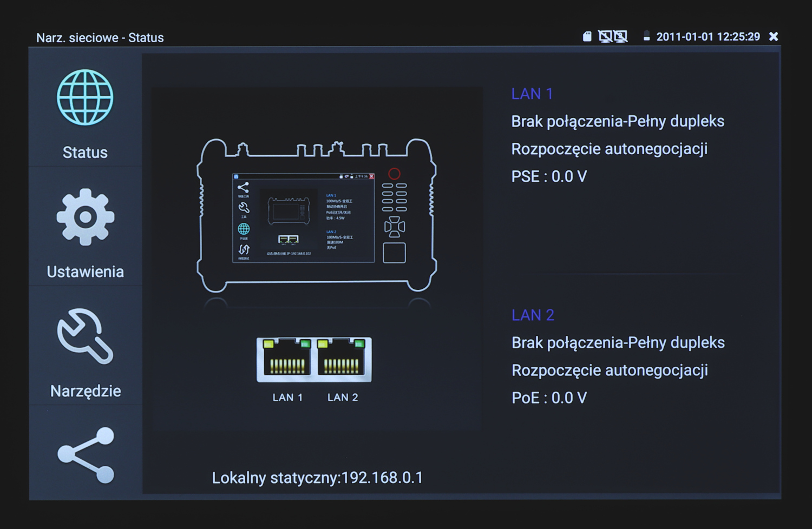Viewport: 812px width, 529px height.
Task: Click the LAN 2 port image
Action: [x=342, y=359]
